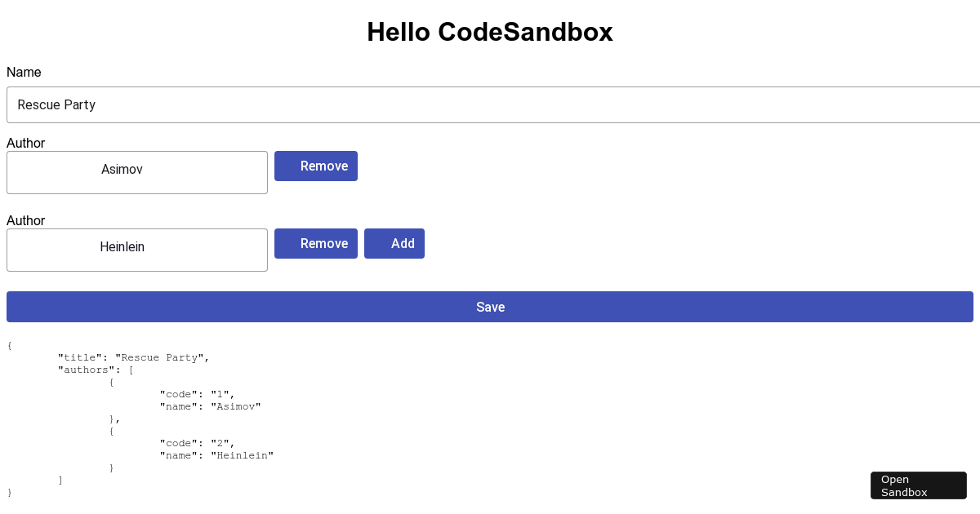Image resolution: width=980 pixels, height=514 pixels.
Task: Click Remove next to the Asimov author field
Action: [x=316, y=166]
